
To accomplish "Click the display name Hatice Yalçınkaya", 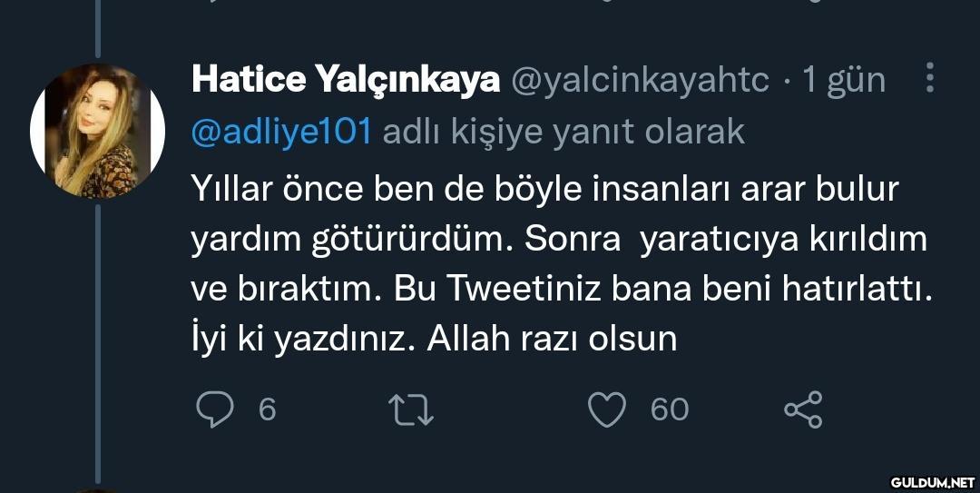I will (x=345, y=81).
